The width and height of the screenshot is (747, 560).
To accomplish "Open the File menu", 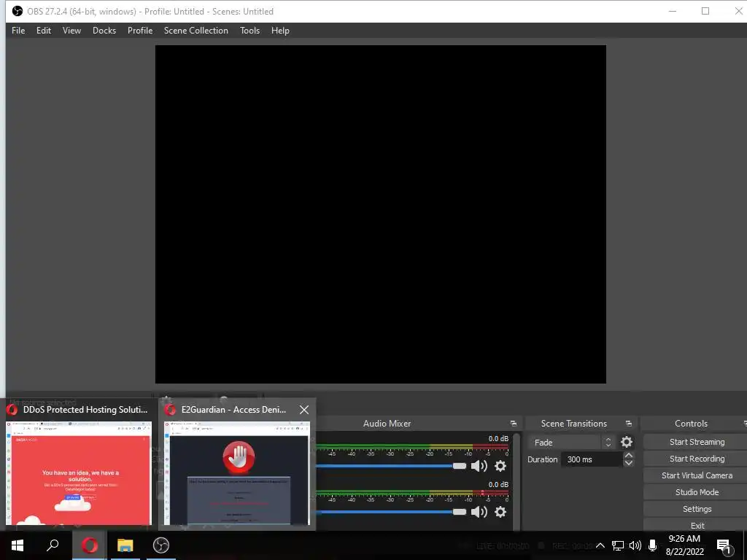I will point(18,31).
